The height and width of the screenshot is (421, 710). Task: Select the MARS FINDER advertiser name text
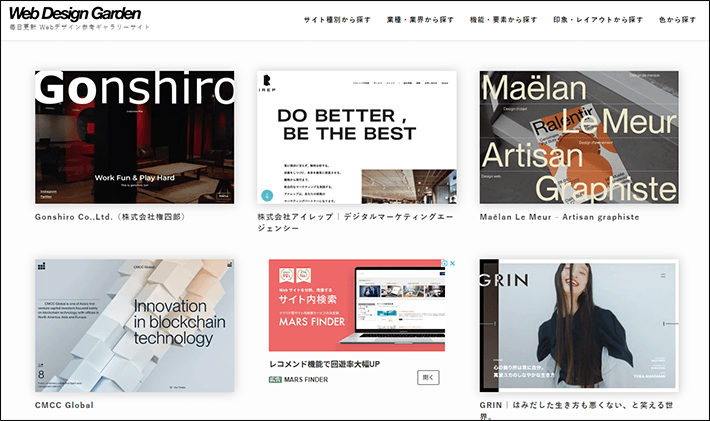click(x=306, y=380)
